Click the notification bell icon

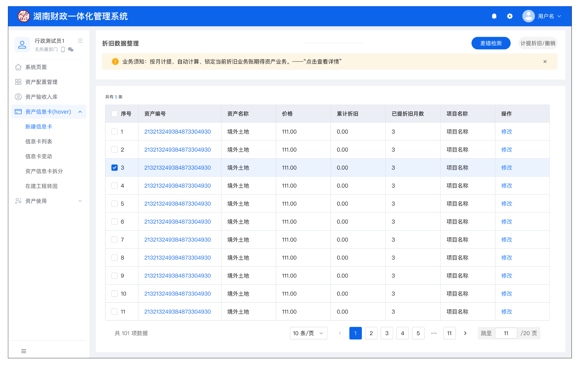494,16
